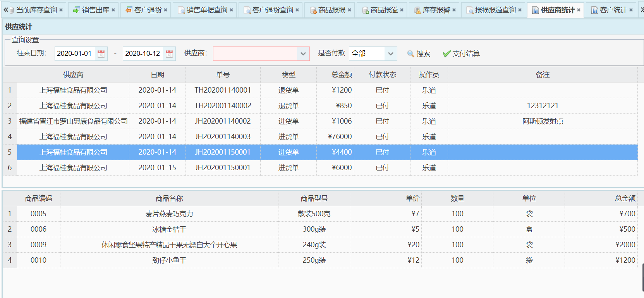Click the icon on the 商品报溢 tab
This screenshot has height=298, width=644.
365,10
